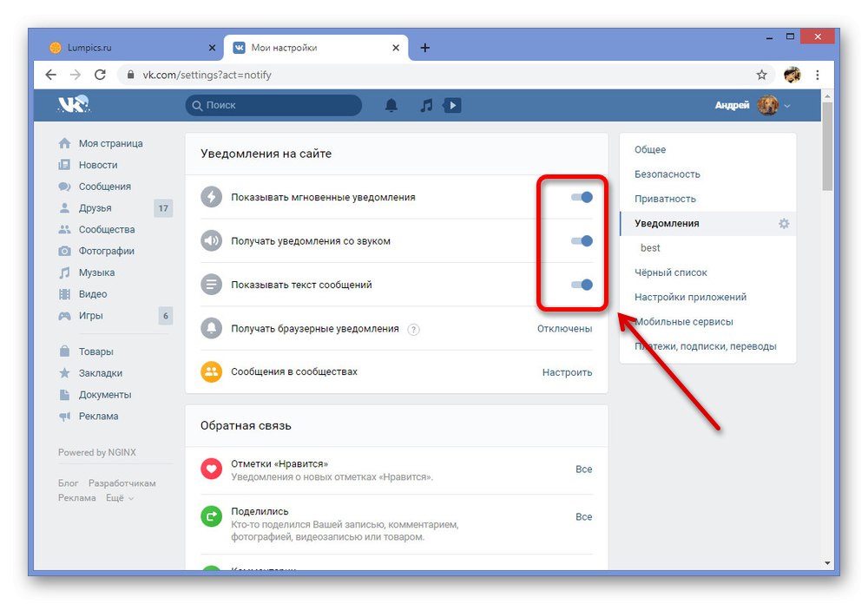The height and width of the screenshot is (604, 868).
Task: Click the page vertical scrollbar thumb
Action: [827, 147]
